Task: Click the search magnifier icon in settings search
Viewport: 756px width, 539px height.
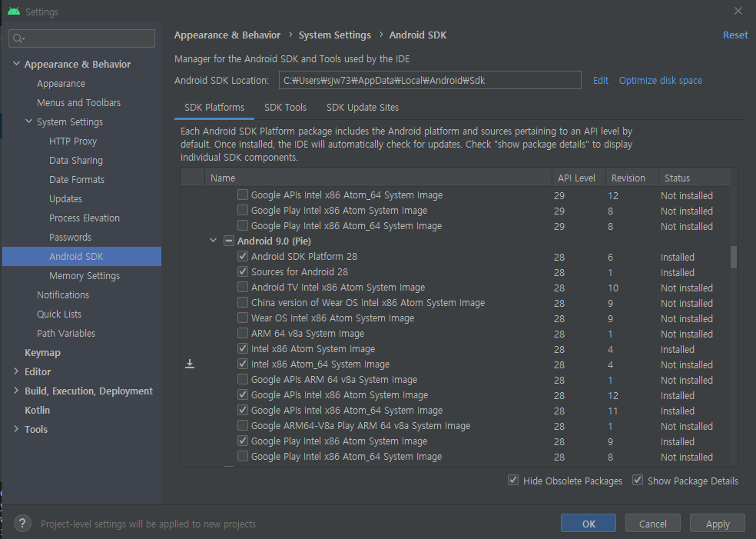Action: [x=18, y=38]
